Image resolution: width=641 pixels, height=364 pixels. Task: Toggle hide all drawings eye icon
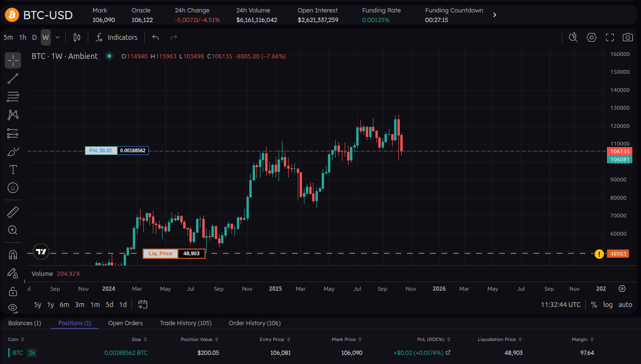tap(12, 308)
